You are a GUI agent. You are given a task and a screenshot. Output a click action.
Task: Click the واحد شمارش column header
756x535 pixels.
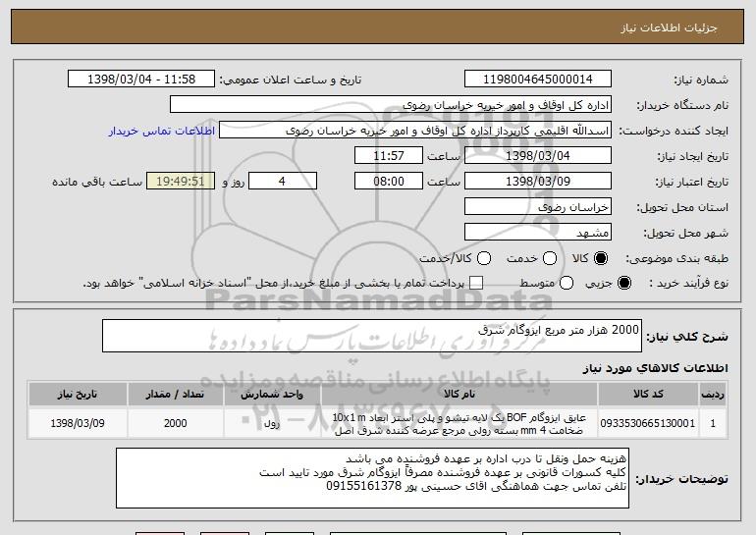pyautogui.click(x=272, y=395)
